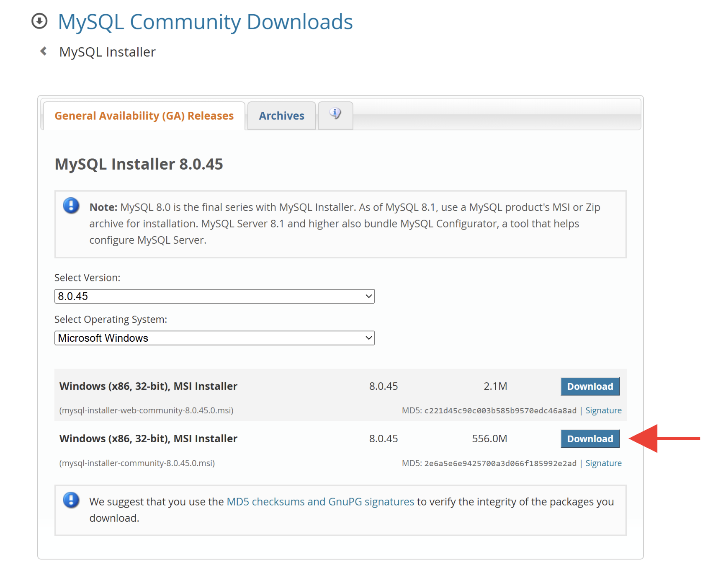Open the Microsoft Windows operating system dropdown
The height and width of the screenshot is (588, 721).
[x=214, y=338]
